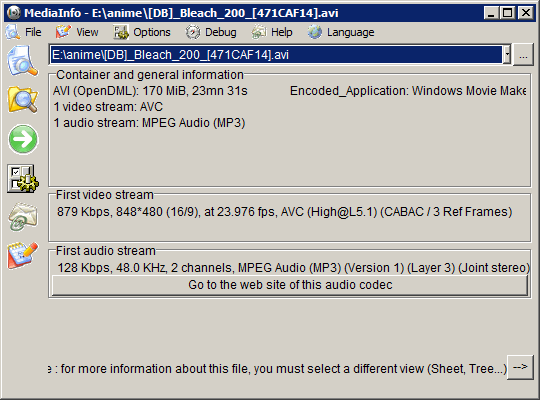Click 'Go to the web site of this audio codec'
The width and height of the screenshot is (540, 400).
(x=290, y=285)
